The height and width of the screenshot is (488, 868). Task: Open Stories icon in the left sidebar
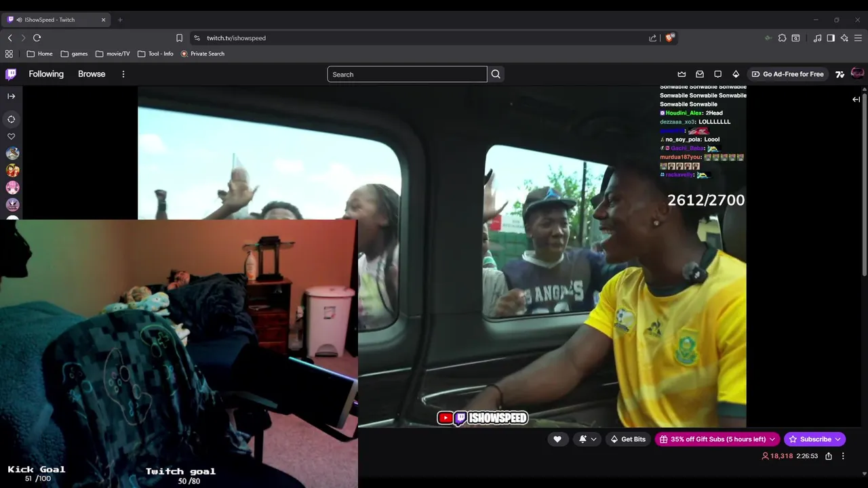tap(11, 119)
